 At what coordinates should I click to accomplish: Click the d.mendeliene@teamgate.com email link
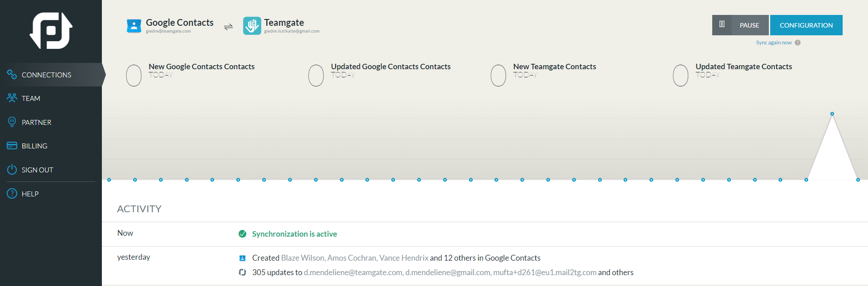pos(353,272)
